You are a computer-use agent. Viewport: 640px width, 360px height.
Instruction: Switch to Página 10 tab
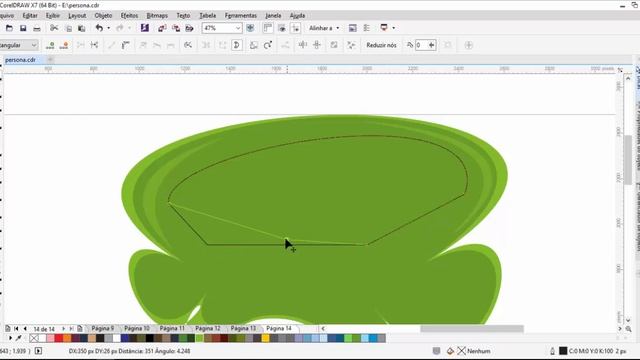(137, 328)
